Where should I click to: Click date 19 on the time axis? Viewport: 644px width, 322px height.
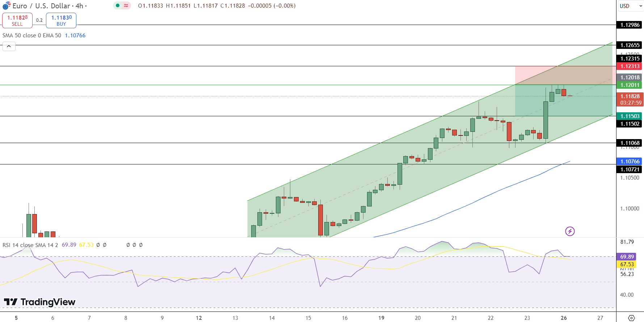(x=381, y=318)
